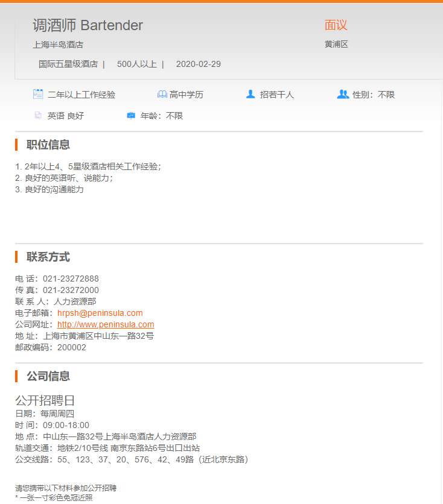This screenshot has width=443, height=504.
Task: Click the work experience calendar icon
Action: coord(38,94)
